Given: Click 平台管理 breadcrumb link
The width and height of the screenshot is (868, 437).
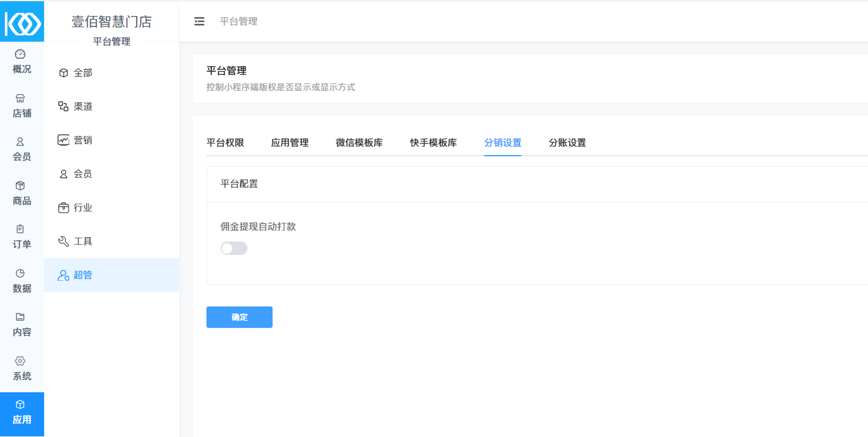Looking at the screenshot, I should click(x=238, y=21).
